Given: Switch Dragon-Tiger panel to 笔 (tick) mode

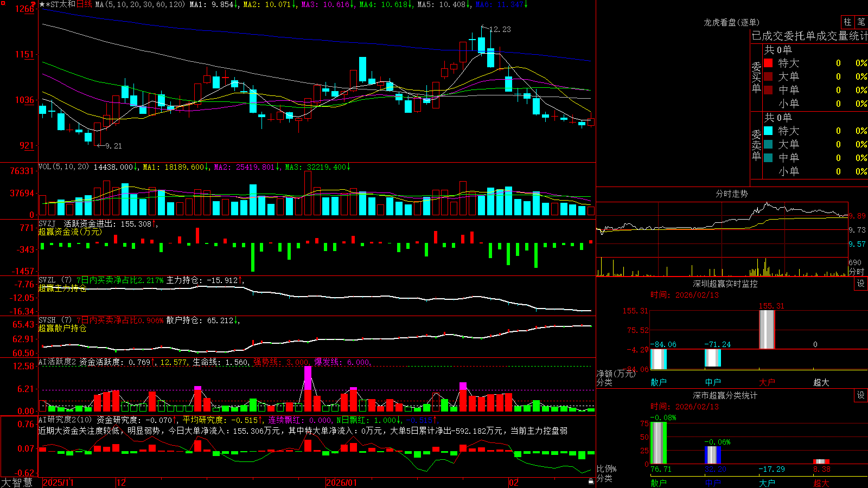Looking at the screenshot, I should click(861, 22).
